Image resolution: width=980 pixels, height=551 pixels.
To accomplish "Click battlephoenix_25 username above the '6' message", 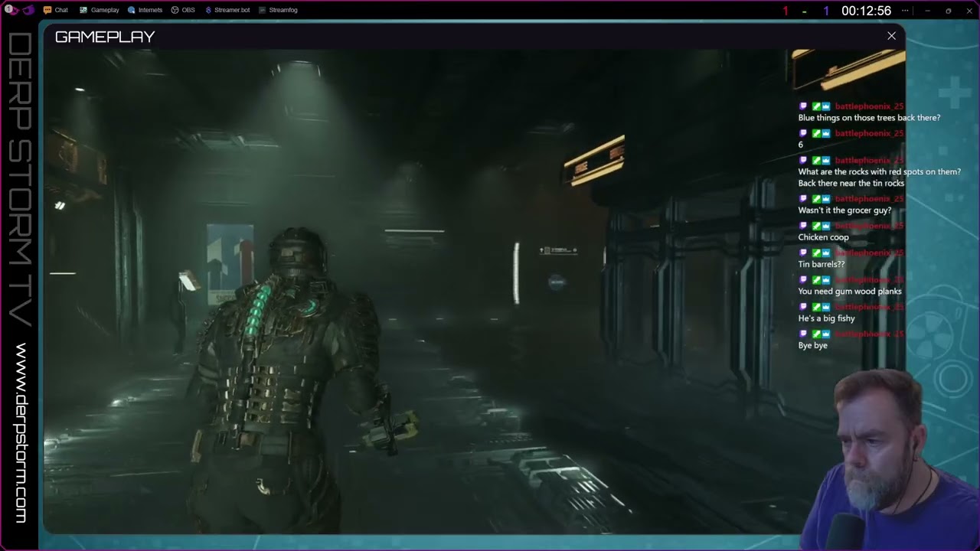I will pyautogui.click(x=869, y=133).
